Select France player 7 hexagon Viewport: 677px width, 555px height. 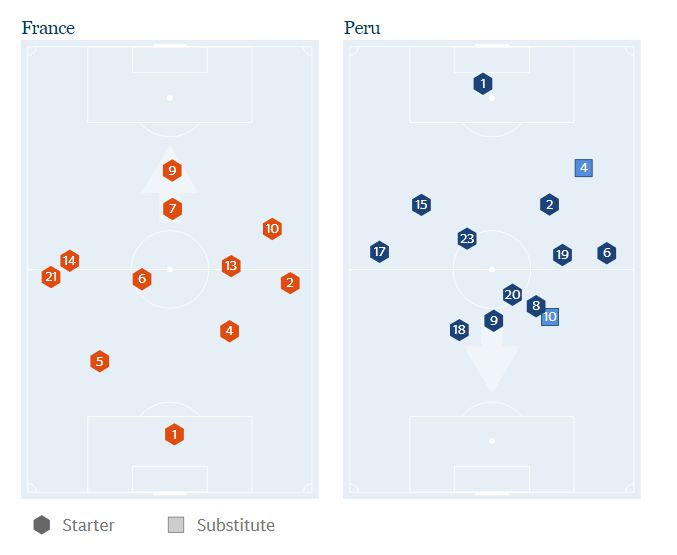[x=172, y=209]
